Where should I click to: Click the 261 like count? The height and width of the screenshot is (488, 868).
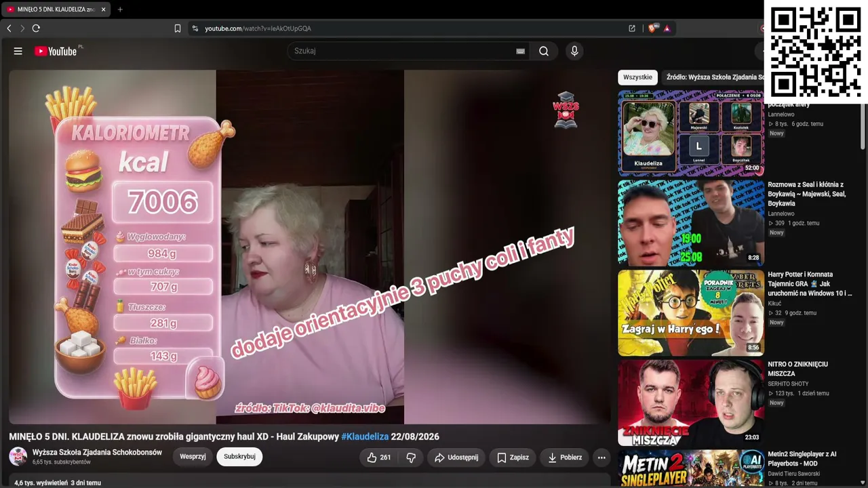pos(385,457)
